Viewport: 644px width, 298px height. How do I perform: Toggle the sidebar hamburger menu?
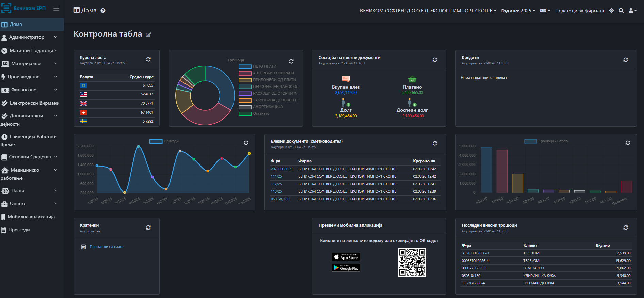coord(57,8)
